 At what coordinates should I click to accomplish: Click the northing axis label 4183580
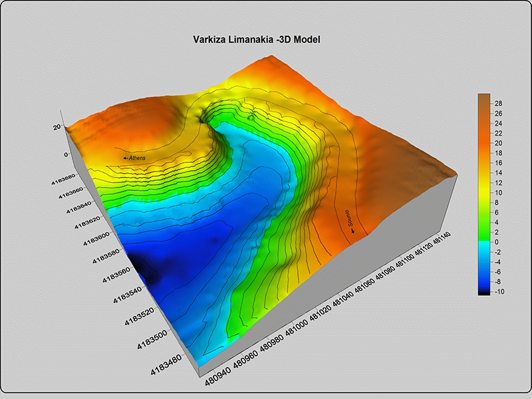coord(106,255)
